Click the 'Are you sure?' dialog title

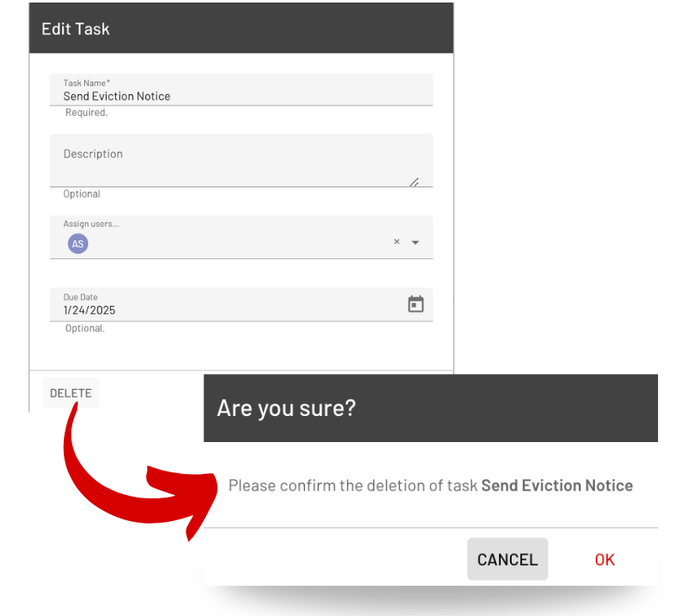[x=287, y=408]
